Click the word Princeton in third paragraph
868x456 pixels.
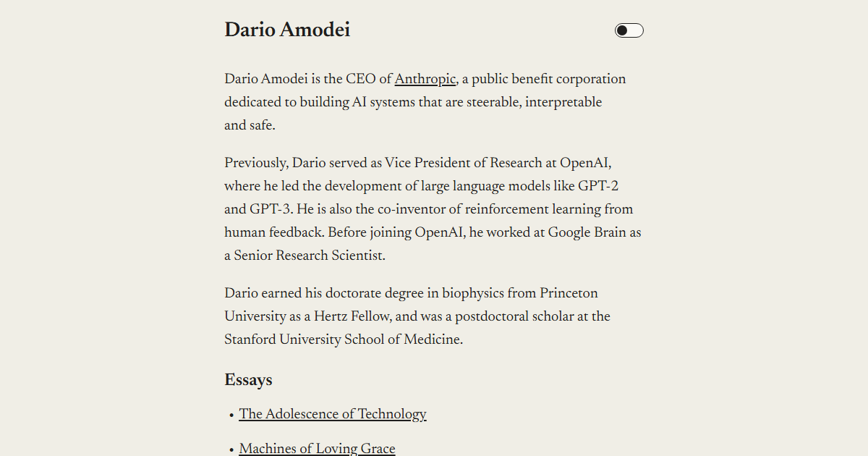(569, 293)
